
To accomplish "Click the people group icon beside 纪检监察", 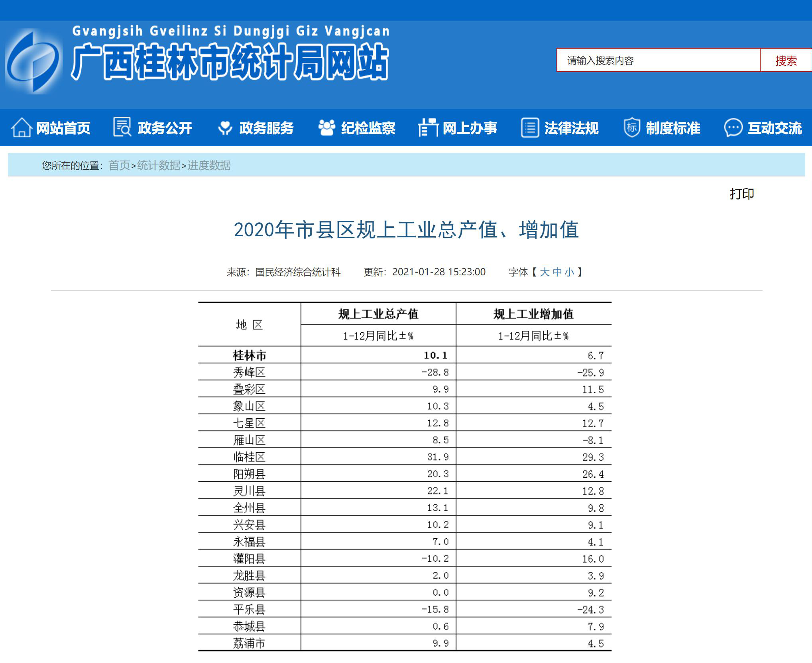I will click(326, 128).
